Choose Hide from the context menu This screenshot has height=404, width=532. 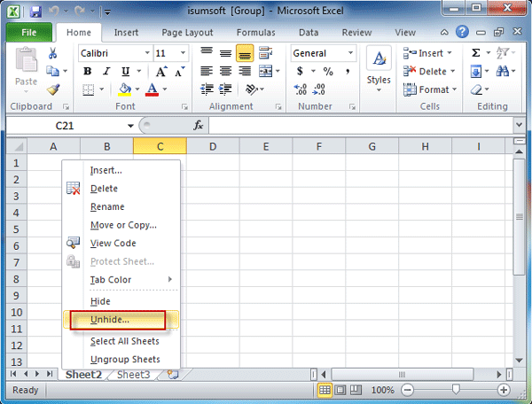click(121, 301)
